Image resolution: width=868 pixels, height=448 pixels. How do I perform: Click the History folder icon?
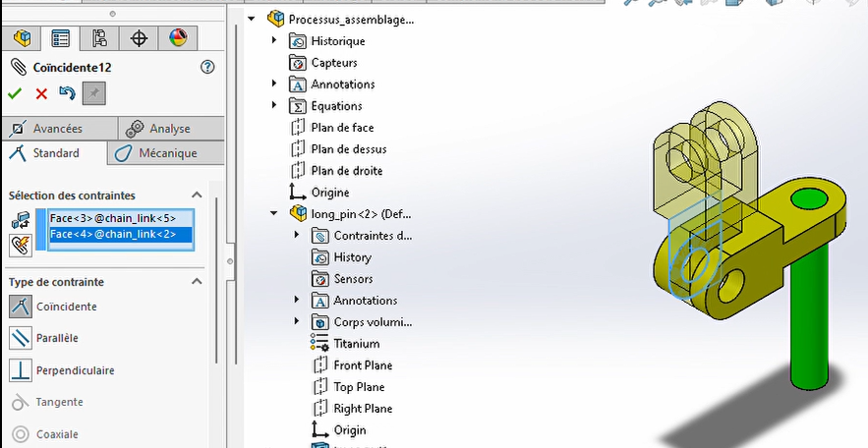320,257
